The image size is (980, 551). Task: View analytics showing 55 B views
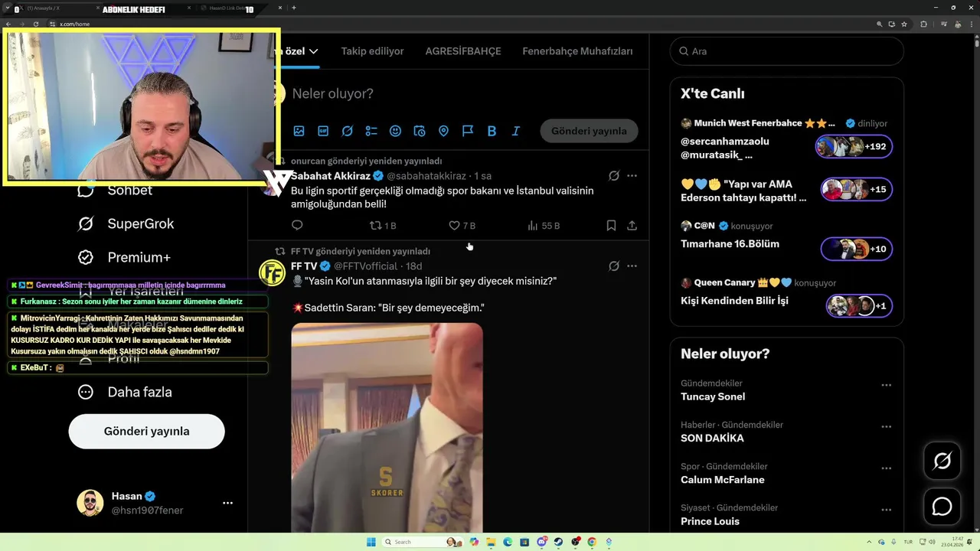544,226
